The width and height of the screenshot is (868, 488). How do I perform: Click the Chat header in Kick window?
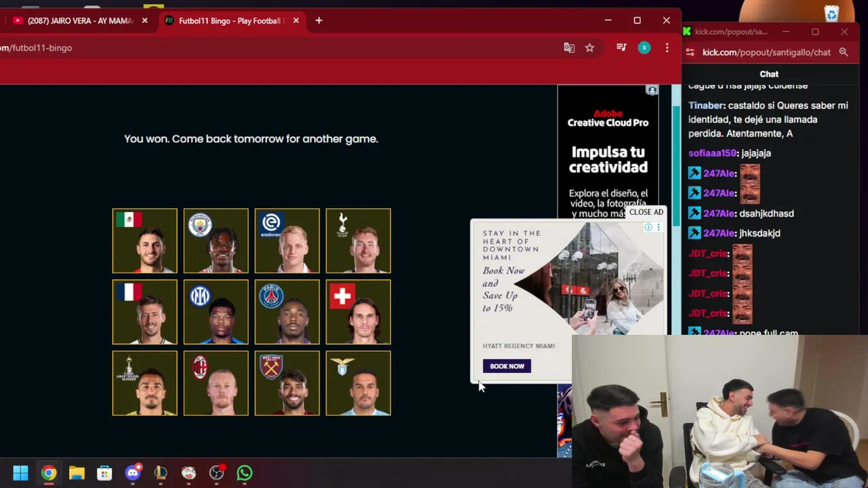[769, 74]
